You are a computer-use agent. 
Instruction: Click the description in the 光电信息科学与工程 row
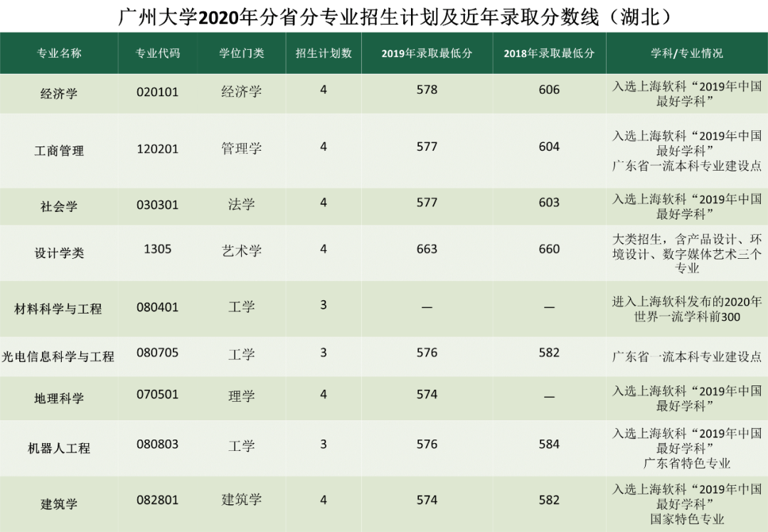[x=687, y=356]
